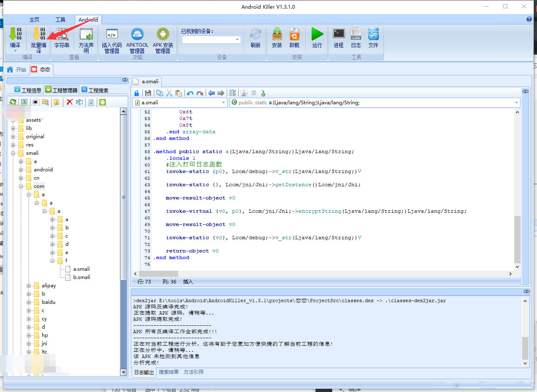
Task: Switch to the 开始 start tab
Action: 17,70
